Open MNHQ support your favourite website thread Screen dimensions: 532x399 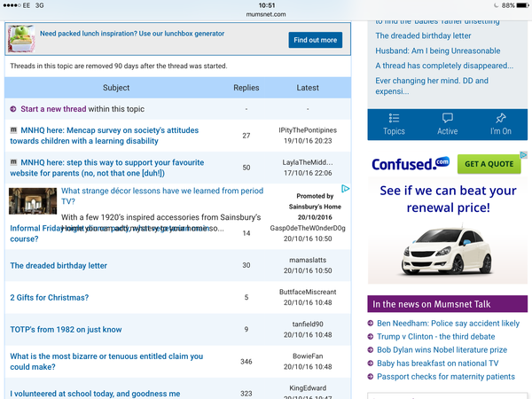tap(107, 168)
